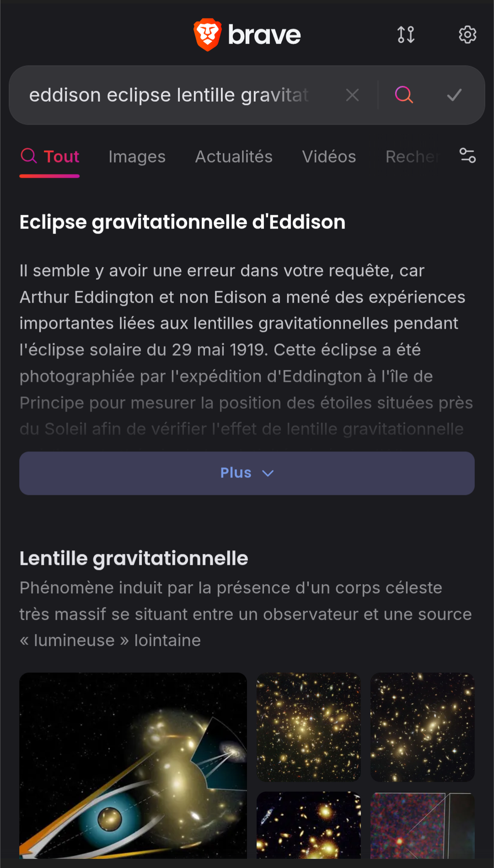This screenshot has height=868, width=494.
Task: Open the Vidéos tab
Action: point(329,157)
